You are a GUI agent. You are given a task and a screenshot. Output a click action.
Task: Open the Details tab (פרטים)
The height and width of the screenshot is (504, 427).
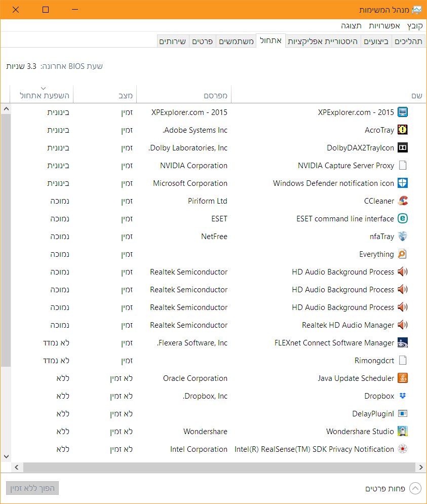pos(202,42)
